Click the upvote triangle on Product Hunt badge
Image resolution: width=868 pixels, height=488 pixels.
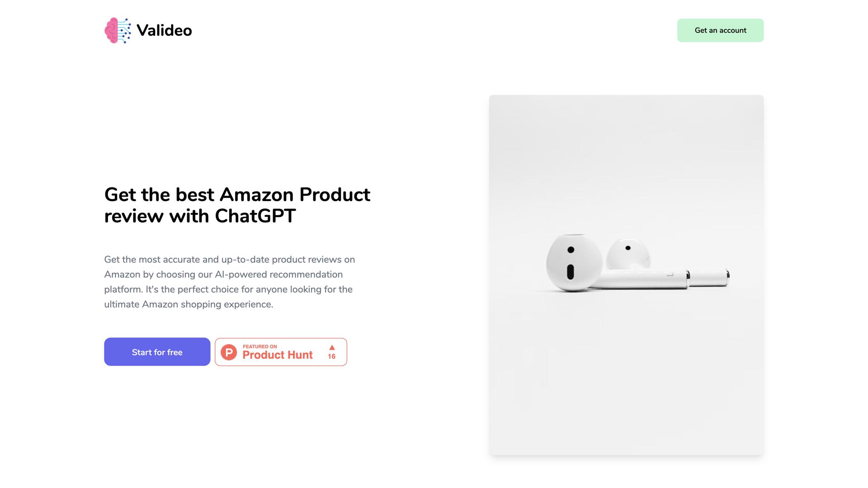point(332,347)
